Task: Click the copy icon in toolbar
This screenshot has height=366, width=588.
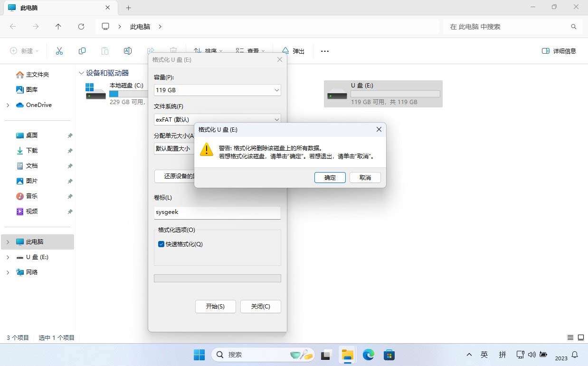Action: pyautogui.click(x=82, y=51)
